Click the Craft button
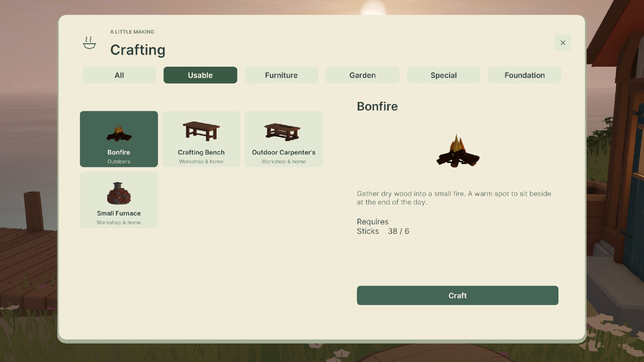The height and width of the screenshot is (362, 644). 458,295
